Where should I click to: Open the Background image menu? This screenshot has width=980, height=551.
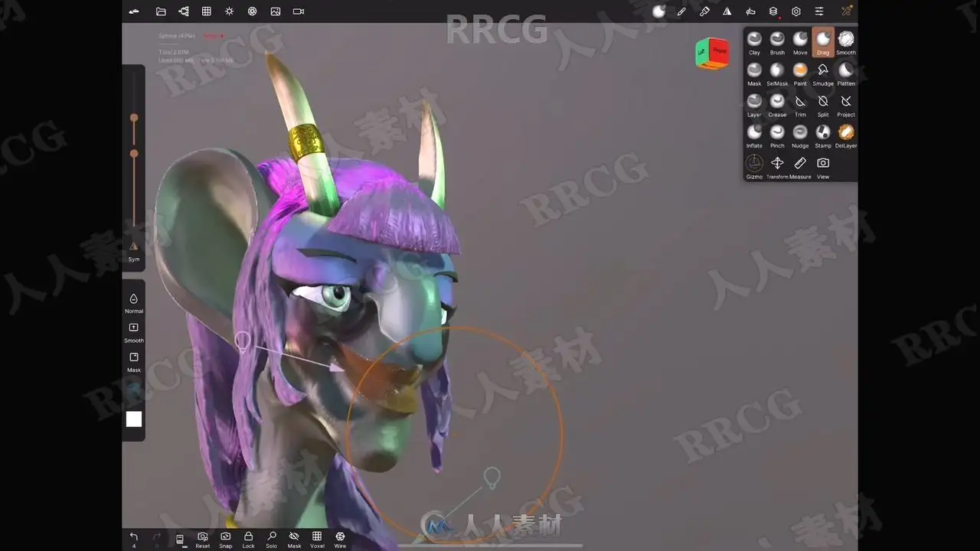coord(276,11)
